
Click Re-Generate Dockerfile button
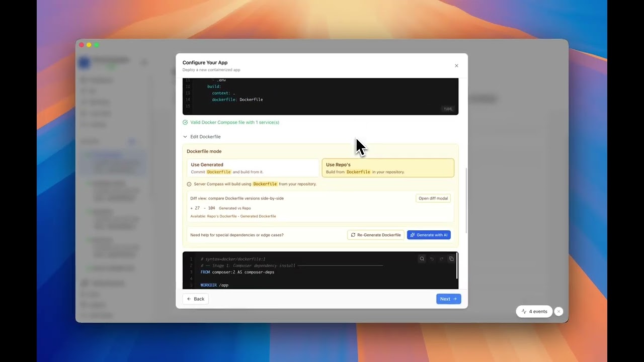point(376,235)
